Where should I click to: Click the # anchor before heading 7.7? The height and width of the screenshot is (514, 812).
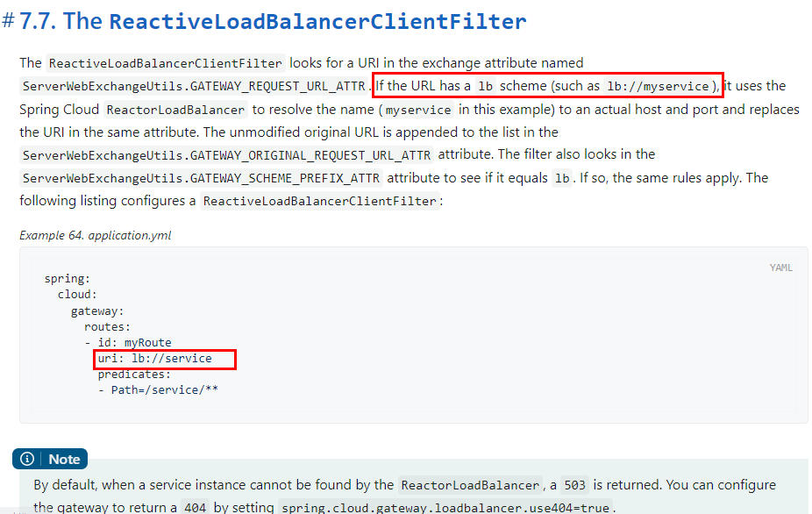pyautogui.click(x=8, y=21)
